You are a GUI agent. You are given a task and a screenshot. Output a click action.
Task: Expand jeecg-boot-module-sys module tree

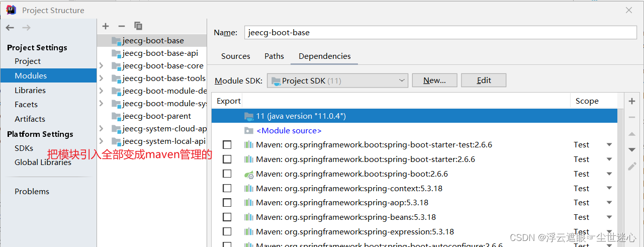pyautogui.click(x=102, y=104)
